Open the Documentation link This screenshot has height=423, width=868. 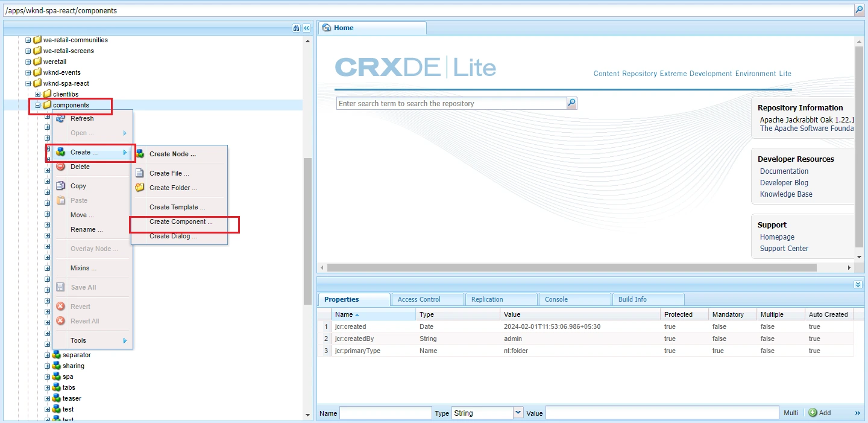pyautogui.click(x=784, y=171)
